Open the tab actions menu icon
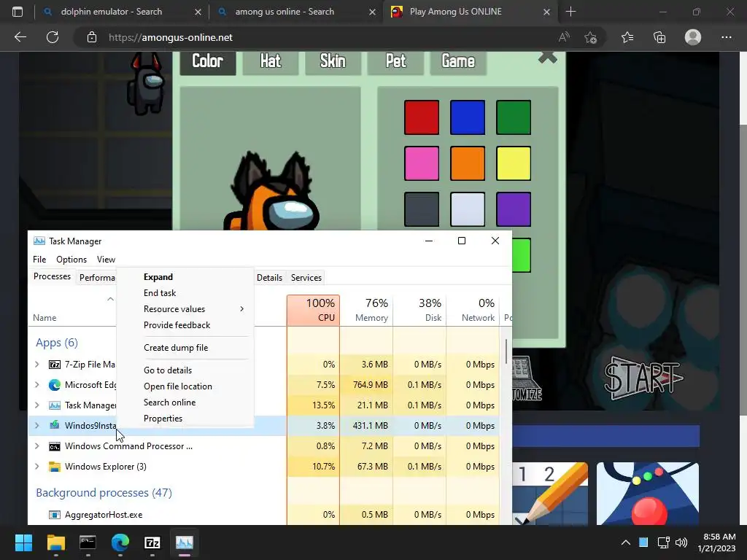747x560 pixels. click(18, 12)
